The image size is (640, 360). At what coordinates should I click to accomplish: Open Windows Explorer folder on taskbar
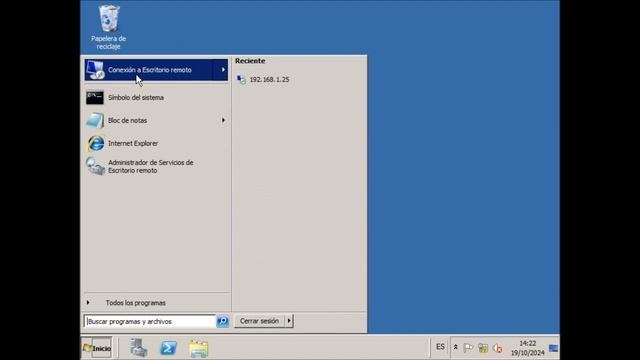[198, 348]
